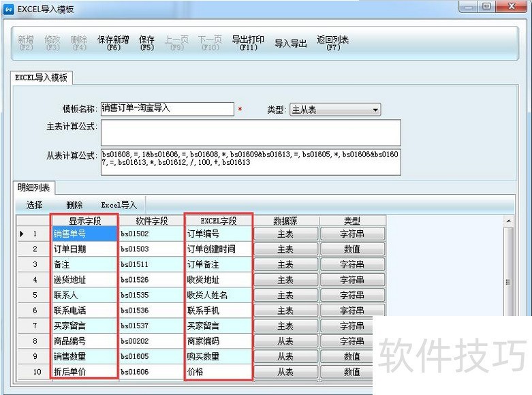Select the 订单创建时间 EXCEL field cell
Screen dimensions: 532x395
point(218,249)
